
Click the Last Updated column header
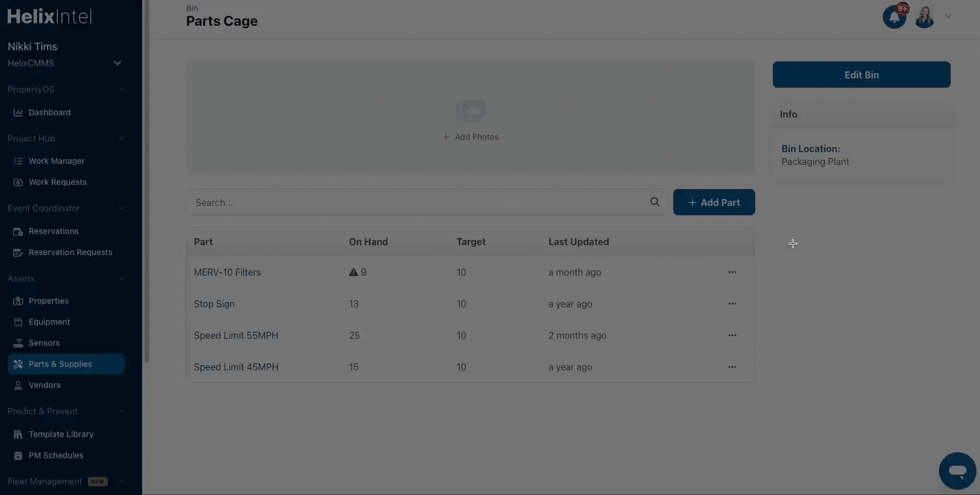click(x=579, y=242)
